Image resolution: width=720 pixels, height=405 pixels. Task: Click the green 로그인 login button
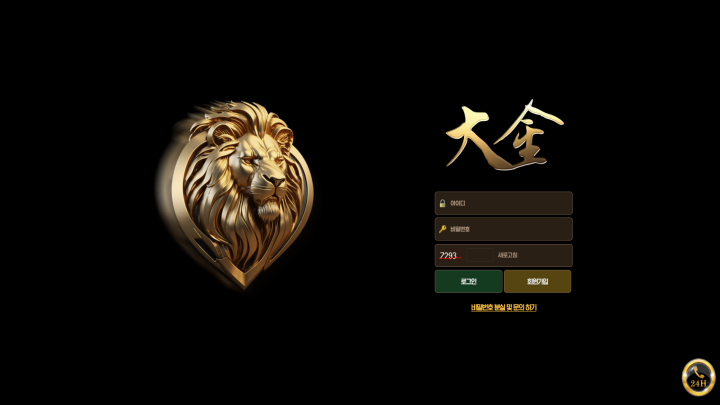click(468, 281)
